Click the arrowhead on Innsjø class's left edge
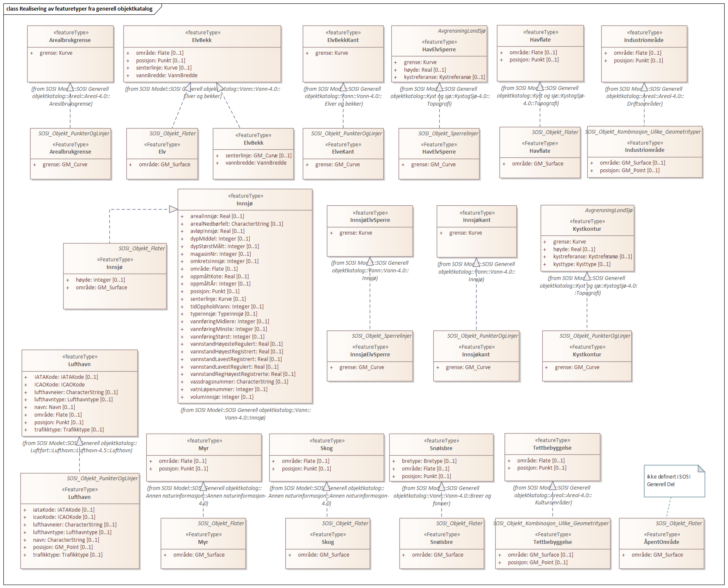728x588 pixels. [x=173, y=209]
